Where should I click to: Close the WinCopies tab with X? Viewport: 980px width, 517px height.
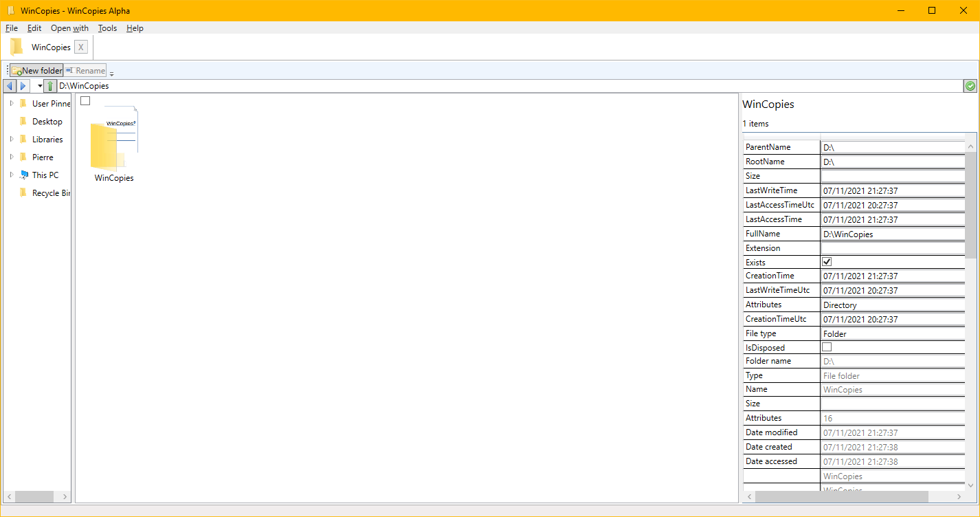click(81, 47)
